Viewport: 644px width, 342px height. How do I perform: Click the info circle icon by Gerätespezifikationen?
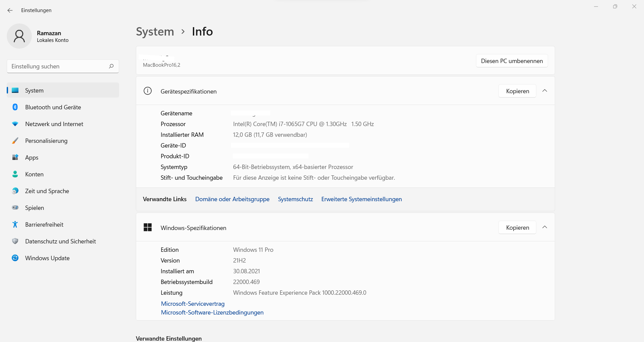(148, 91)
